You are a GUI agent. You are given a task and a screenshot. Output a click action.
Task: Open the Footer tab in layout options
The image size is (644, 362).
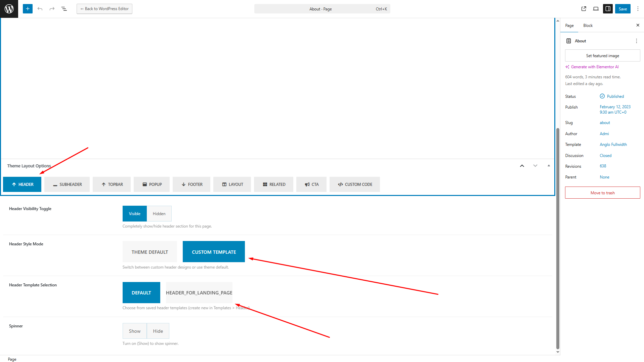pos(191,185)
